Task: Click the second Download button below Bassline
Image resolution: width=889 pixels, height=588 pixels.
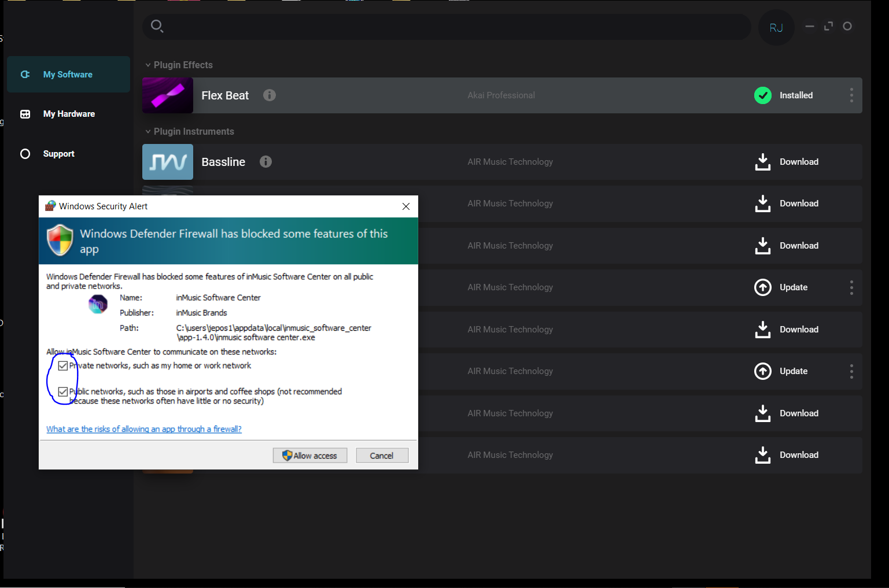Action: [787, 204]
